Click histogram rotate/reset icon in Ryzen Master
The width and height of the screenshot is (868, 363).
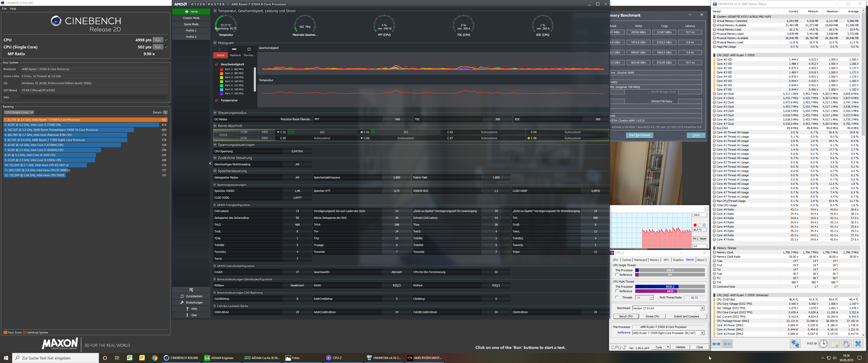tap(249, 49)
